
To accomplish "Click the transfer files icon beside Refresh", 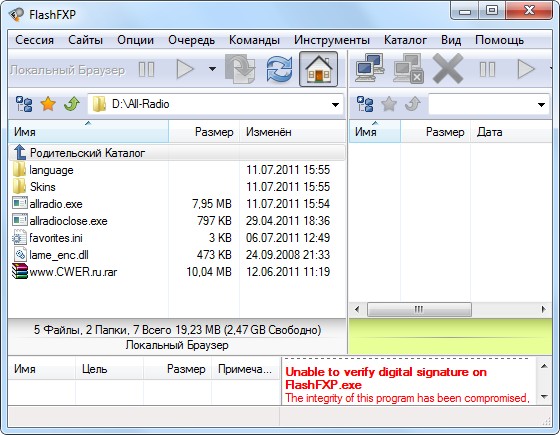I will coord(240,69).
